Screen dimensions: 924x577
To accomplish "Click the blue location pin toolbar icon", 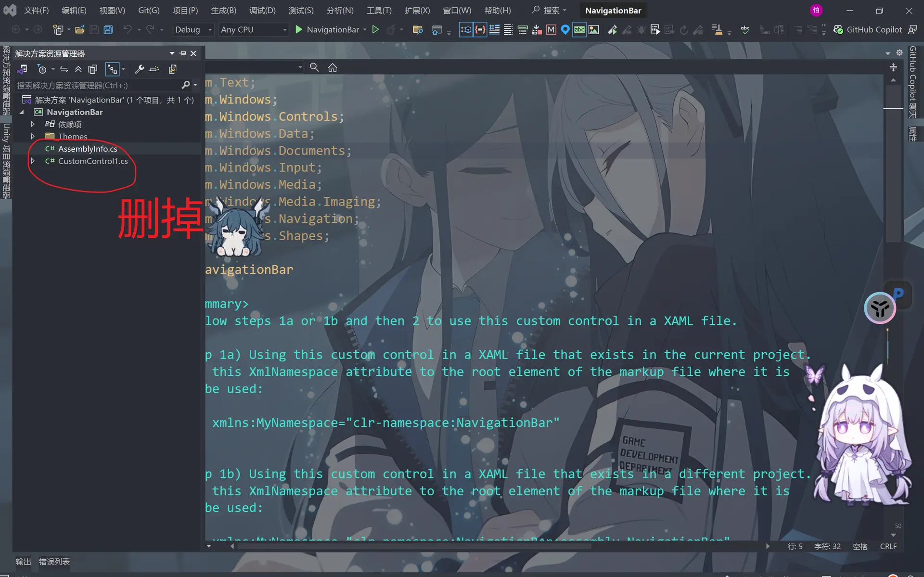I will click(x=565, y=30).
